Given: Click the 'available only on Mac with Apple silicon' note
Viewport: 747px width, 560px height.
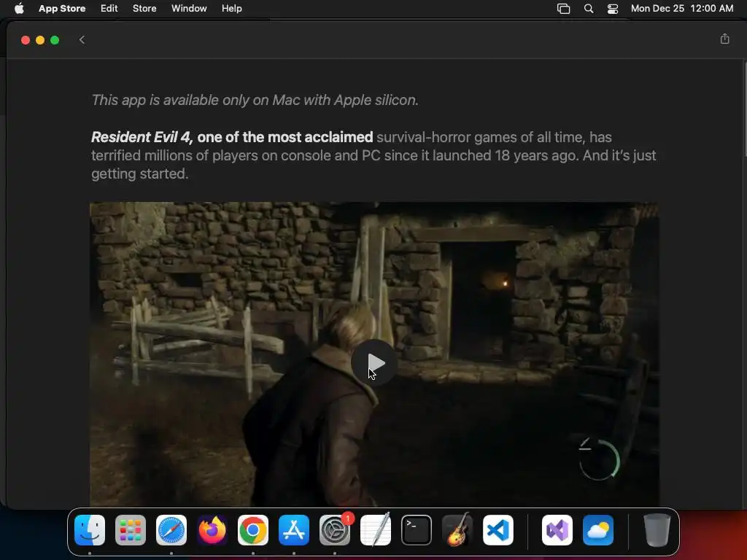Looking at the screenshot, I should 255,100.
